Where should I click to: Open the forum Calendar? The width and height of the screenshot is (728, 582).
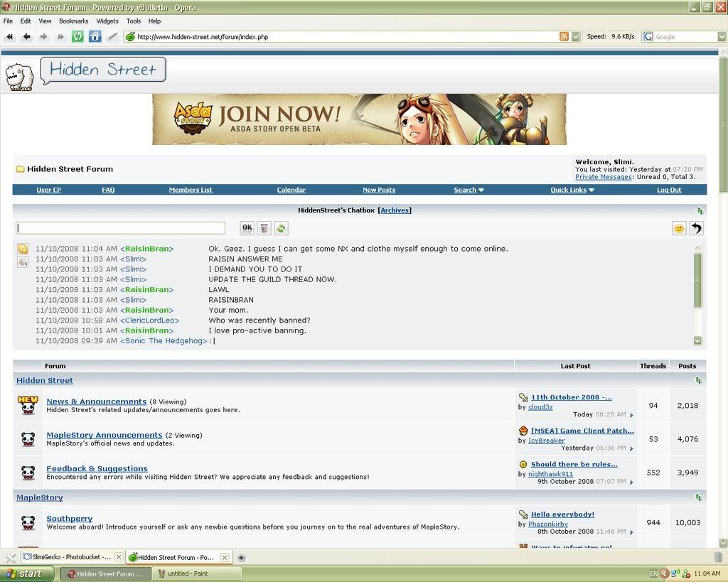tap(291, 190)
